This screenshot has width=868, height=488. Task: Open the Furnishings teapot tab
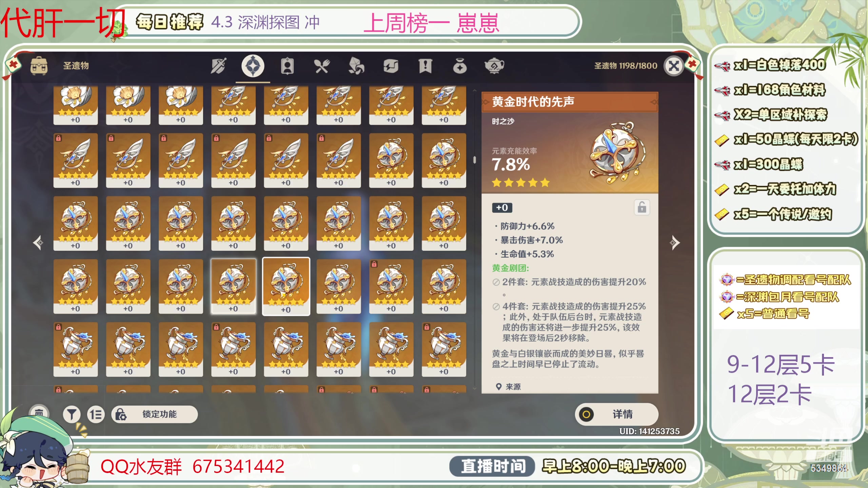coord(494,66)
